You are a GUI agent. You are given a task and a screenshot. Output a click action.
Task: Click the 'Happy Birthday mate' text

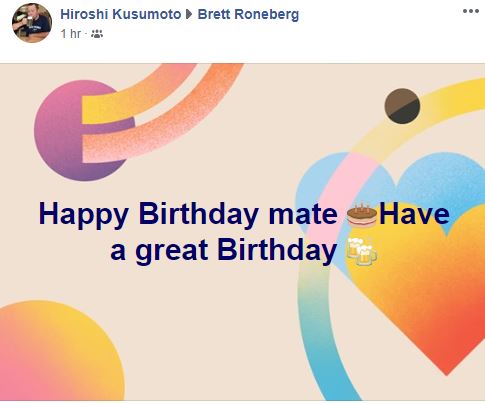tap(188, 215)
